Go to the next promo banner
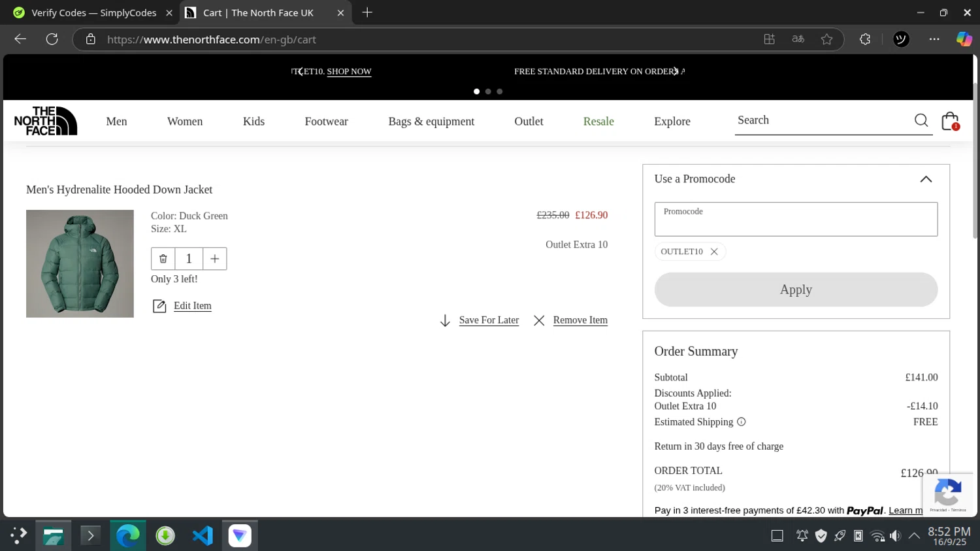The height and width of the screenshot is (551, 980). [x=676, y=71]
